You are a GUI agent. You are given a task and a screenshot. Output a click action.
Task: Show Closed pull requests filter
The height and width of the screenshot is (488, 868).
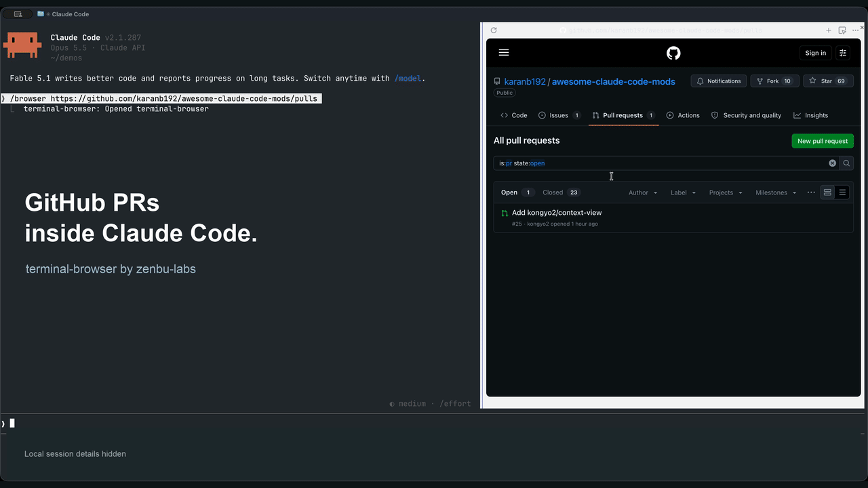[x=561, y=192]
